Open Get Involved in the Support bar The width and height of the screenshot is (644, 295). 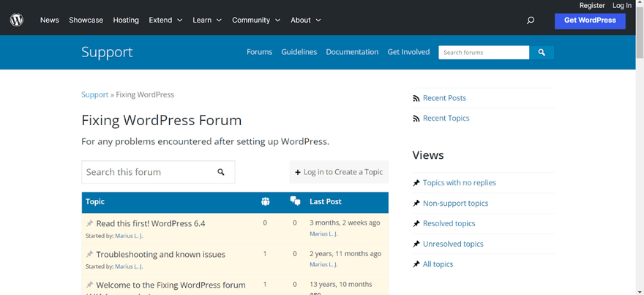pos(408,52)
